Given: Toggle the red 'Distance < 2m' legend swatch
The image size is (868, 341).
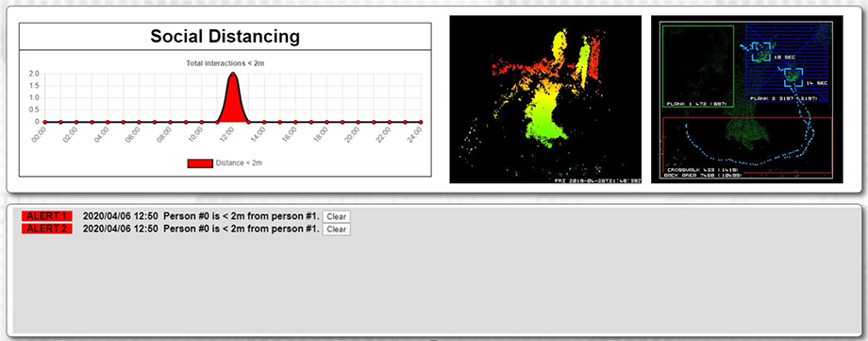Looking at the screenshot, I should (200, 163).
